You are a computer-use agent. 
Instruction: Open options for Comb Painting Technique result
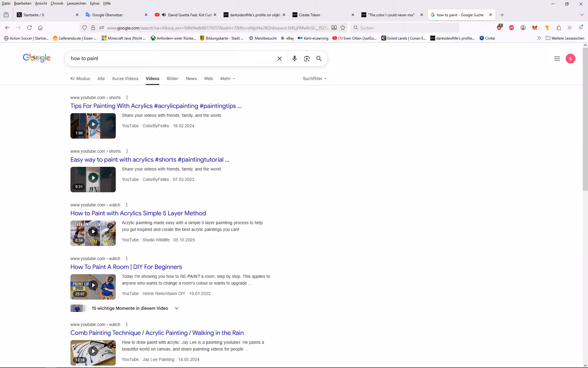pos(127,324)
